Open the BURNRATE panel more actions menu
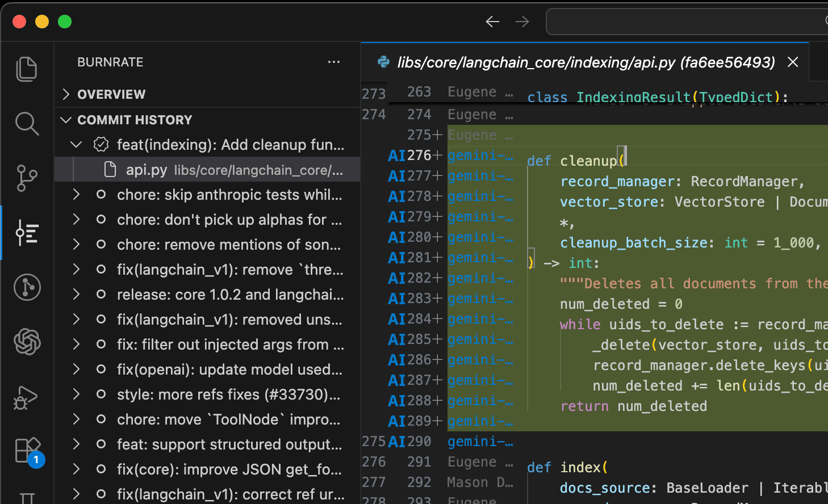The height and width of the screenshot is (504, 828). click(x=334, y=62)
